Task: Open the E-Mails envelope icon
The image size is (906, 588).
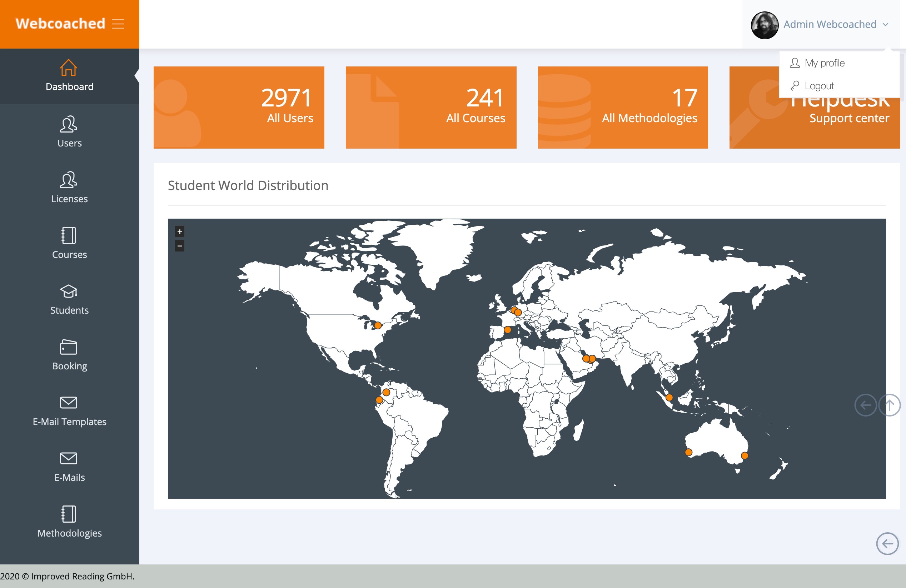Action: coord(69,458)
